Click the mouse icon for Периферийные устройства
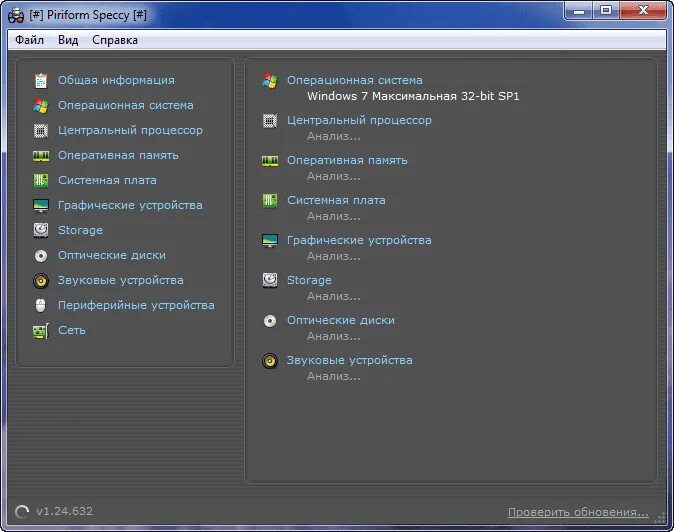 (x=40, y=306)
